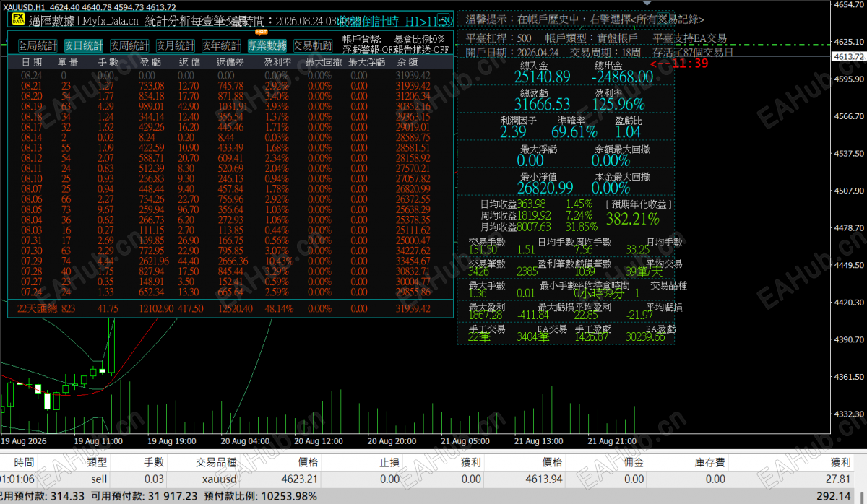Open the 安月統計 tab

[x=175, y=46]
